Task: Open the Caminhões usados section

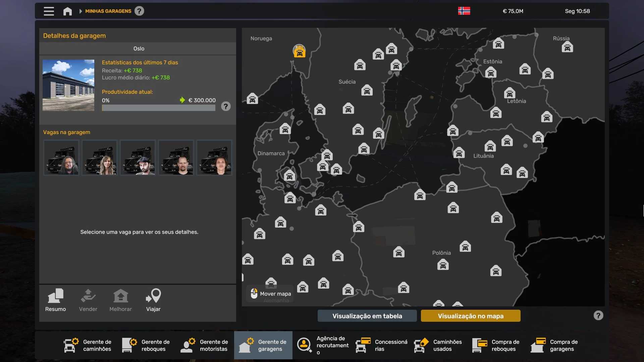Action: click(438, 345)
